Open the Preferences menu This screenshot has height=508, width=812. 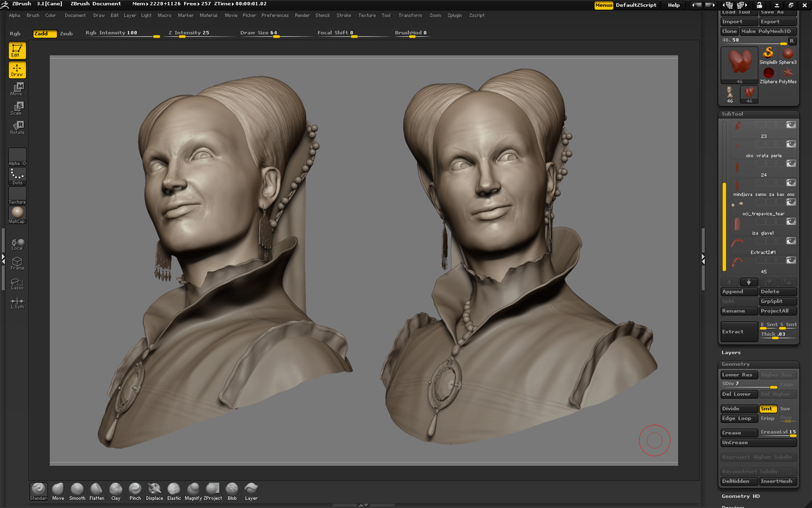tap(275, 16)
